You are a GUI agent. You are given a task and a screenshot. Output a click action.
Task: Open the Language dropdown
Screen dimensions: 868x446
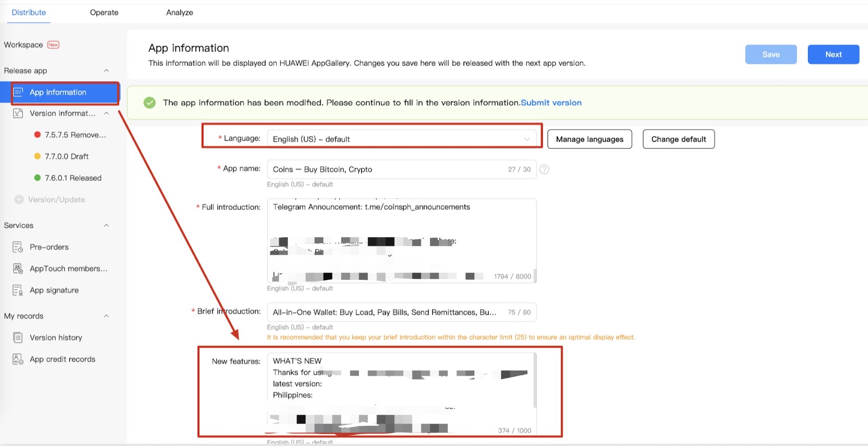(402, 139)
